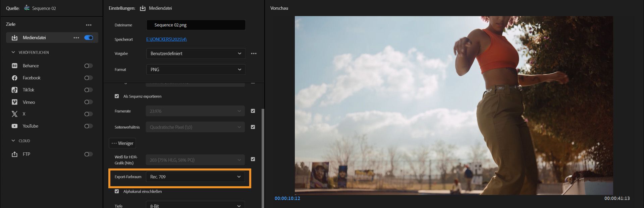Open the Ziele three-dots options menu
The image size is (644, 208).
tap(89, 25)
